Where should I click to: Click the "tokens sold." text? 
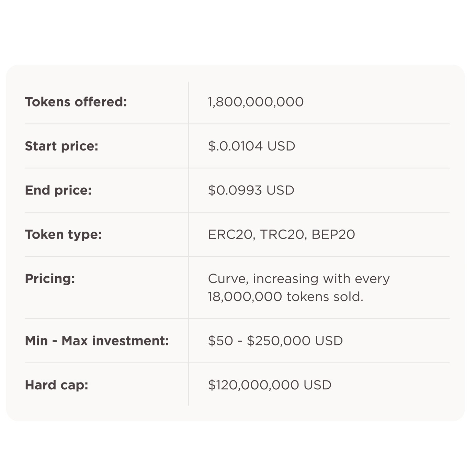[325, 297]
